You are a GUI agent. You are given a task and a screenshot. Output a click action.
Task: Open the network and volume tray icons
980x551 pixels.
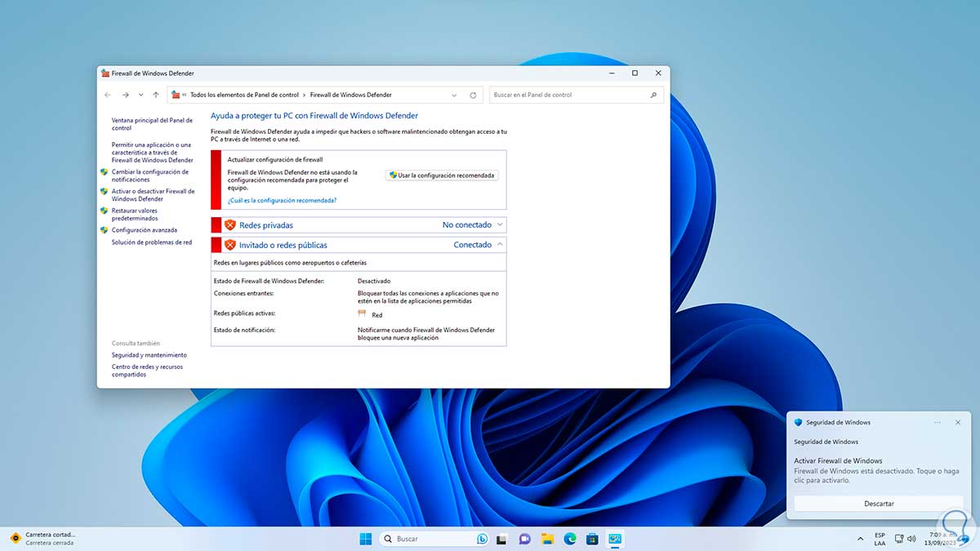[906, 539]
